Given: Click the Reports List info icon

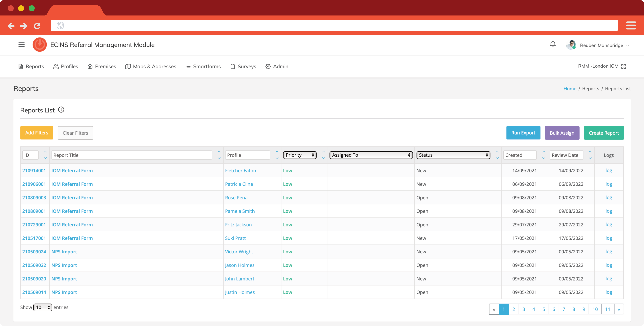Looking at the screenshot, I should click(x=61, y=110).
